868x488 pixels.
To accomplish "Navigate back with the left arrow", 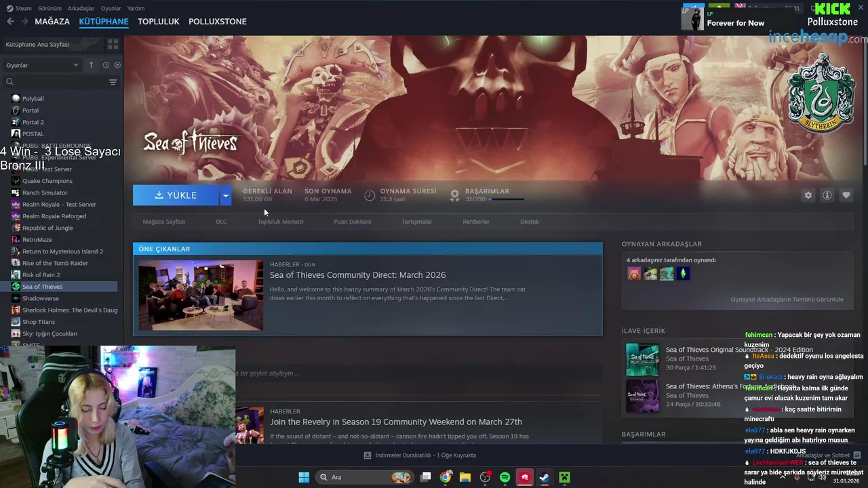I will click(x=10, y=22).
